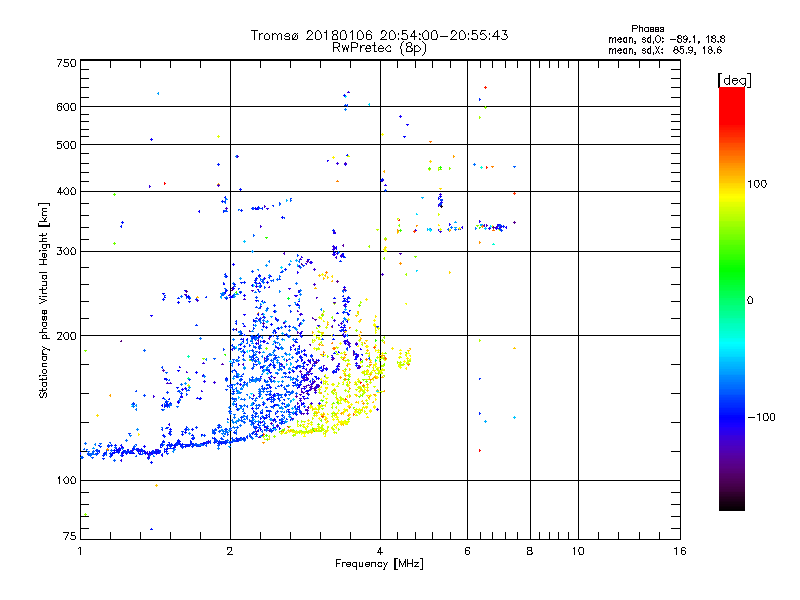This screenshot has height=600, width=800.
Task: Click the colorbar tick label '100'
Action: [x=757, y=184]
